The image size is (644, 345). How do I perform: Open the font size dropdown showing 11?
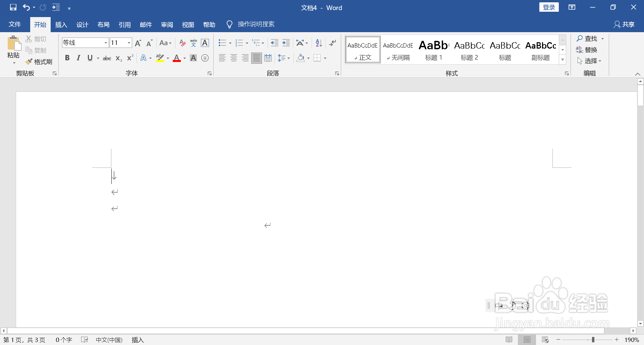point(129,43)
